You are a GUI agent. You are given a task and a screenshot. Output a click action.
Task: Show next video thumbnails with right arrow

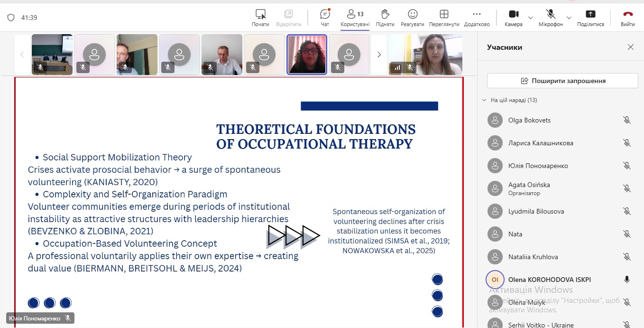click(379, 55)
